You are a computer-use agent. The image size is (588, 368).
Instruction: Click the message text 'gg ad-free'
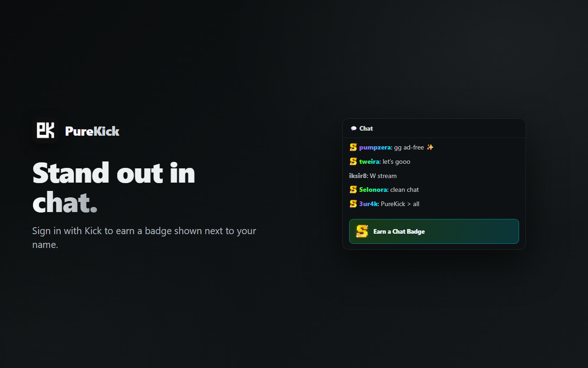coord(409,148)
